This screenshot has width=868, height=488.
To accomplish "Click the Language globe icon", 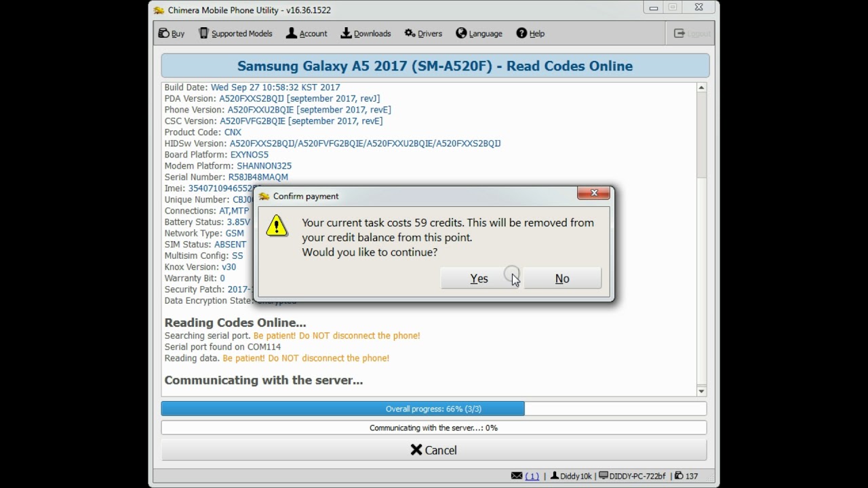I will click(x=461, y=33).
